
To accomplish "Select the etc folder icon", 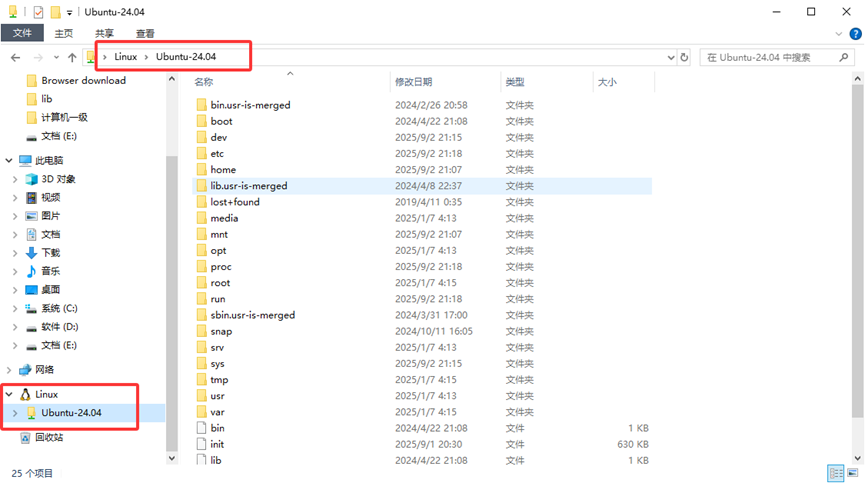I will point(201,153).
